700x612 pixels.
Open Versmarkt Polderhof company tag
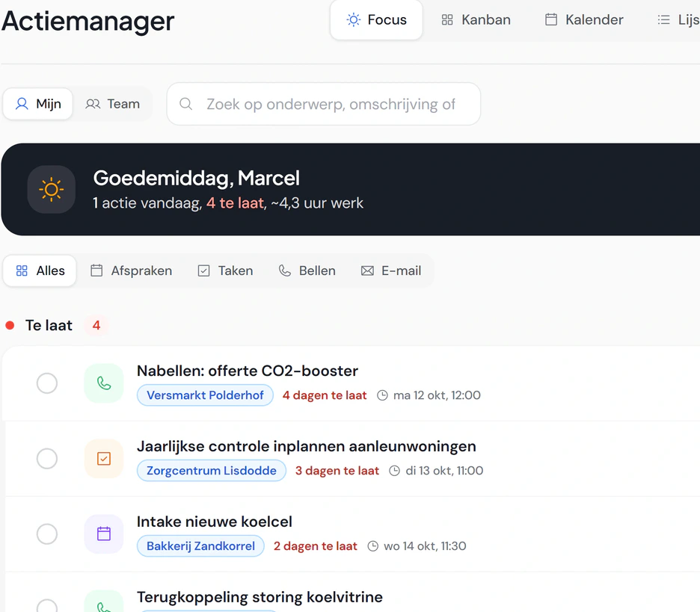205,395
